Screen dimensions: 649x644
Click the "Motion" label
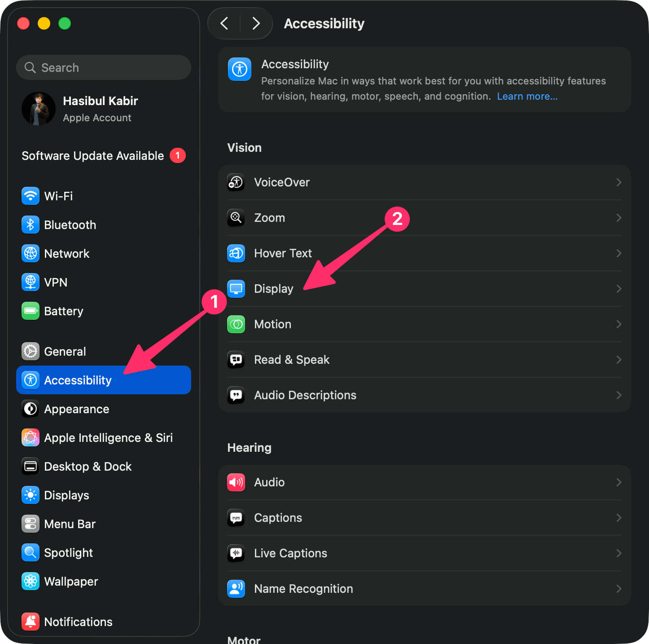pos(273,324)
